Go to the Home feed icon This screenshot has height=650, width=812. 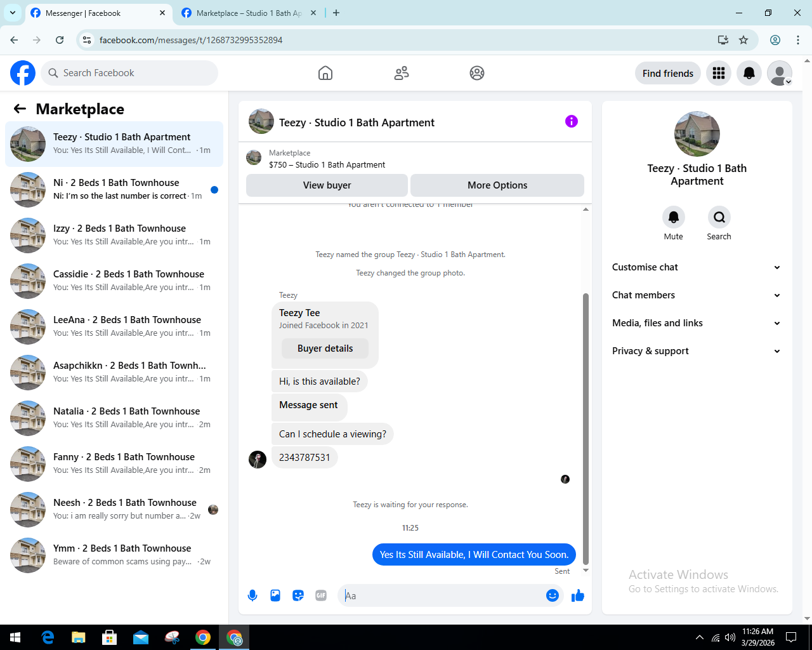325,73
